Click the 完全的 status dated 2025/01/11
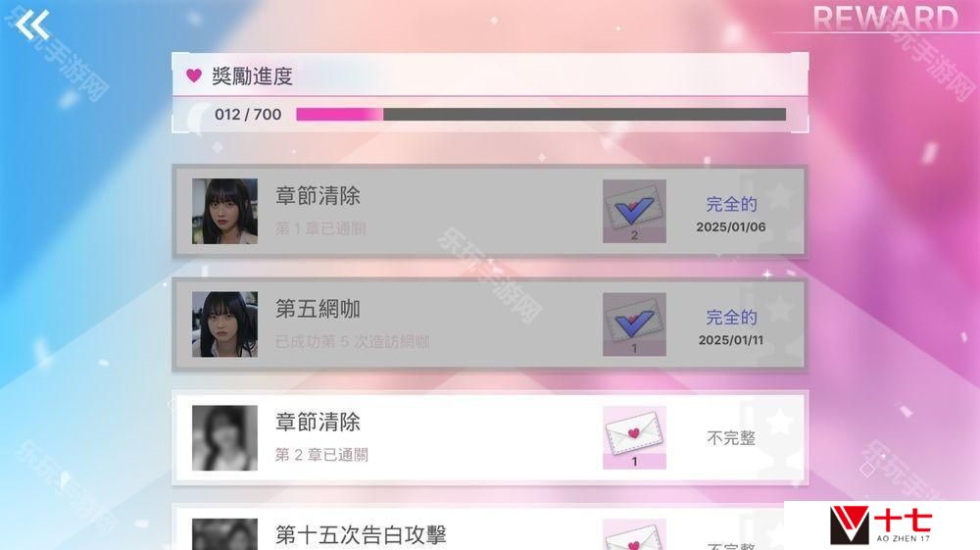 pos(731,318)
